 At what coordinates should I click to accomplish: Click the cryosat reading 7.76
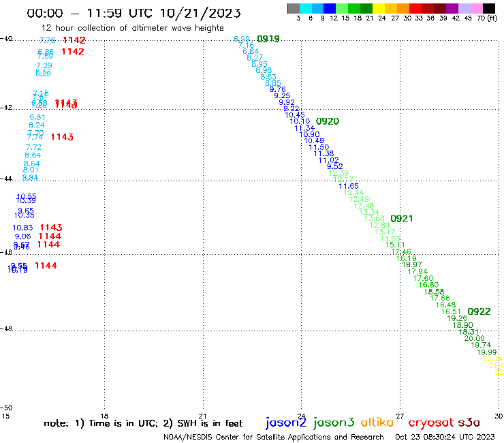tap(47, 40)
